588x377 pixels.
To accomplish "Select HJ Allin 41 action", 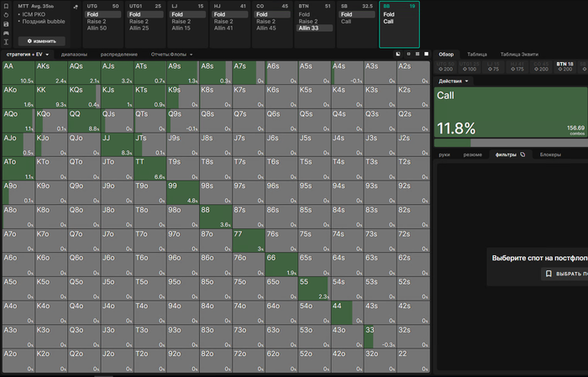I will pyautogui.click(x=230, y=28).
